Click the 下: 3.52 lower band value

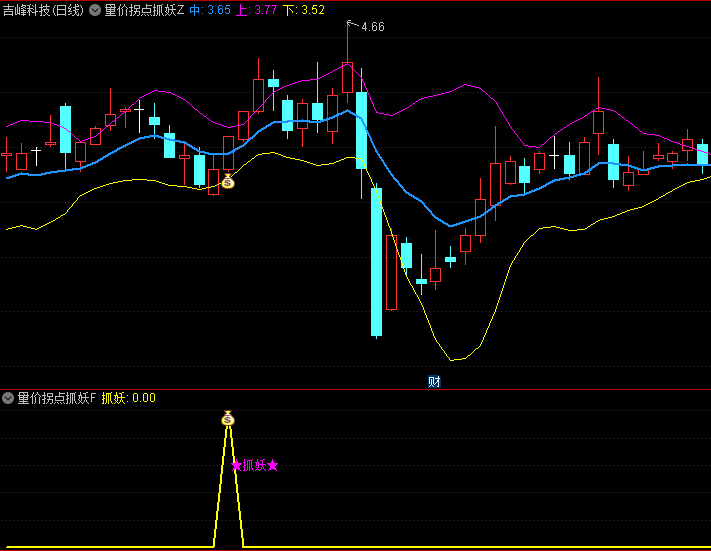tap(304, 10)
